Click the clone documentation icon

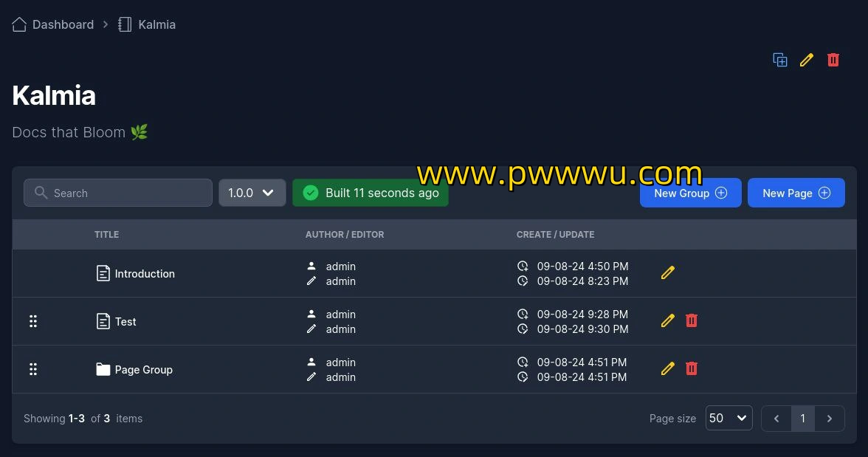click(x=780, y=60)
